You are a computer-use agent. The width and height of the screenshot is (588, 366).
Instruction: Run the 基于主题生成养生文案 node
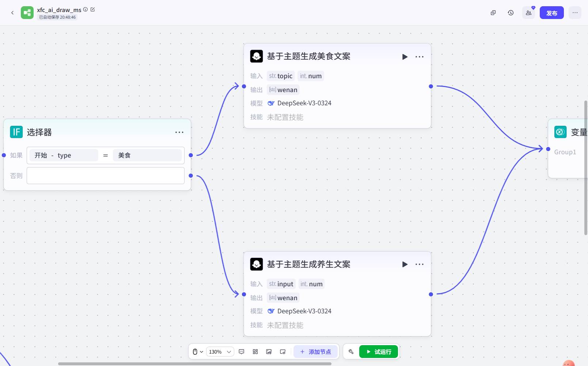point(405,264)
